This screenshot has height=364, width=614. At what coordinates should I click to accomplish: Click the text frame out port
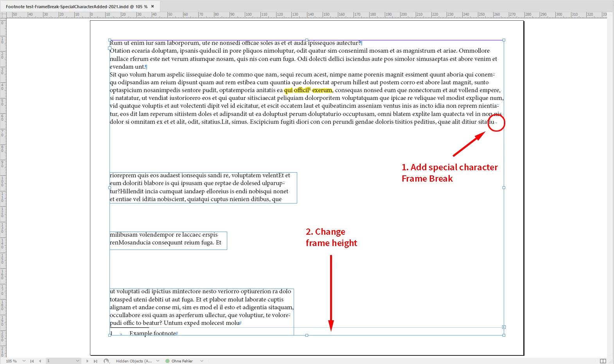pos(504,327)
